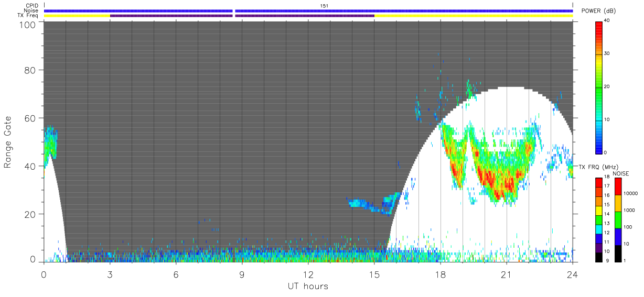The image size is (644, 297).
Task: Click the blue 10-100 segment of NOISE bar
Action: (x=618, y=236)
